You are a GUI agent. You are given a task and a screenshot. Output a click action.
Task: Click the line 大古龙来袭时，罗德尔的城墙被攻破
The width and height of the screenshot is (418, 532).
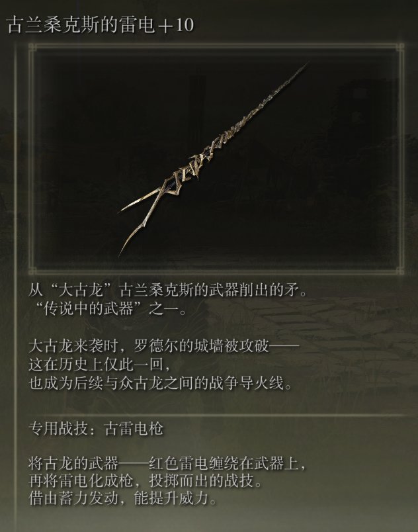(164, 346)
